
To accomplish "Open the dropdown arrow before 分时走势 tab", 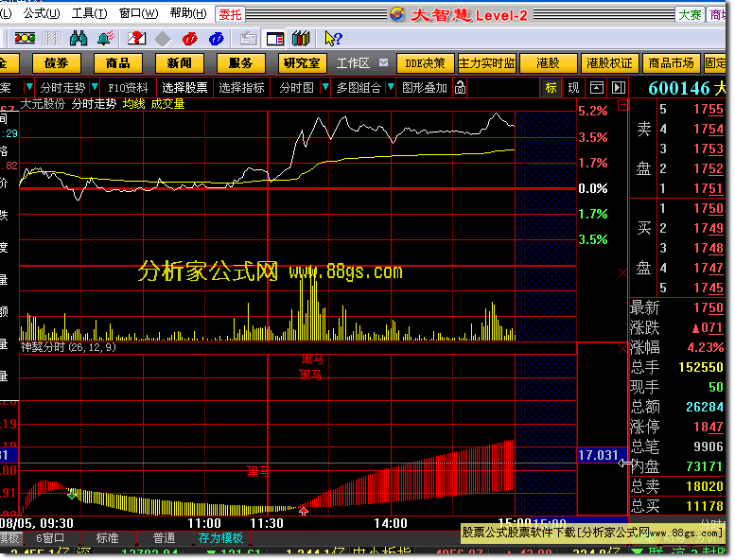I will tap(29, 87).
